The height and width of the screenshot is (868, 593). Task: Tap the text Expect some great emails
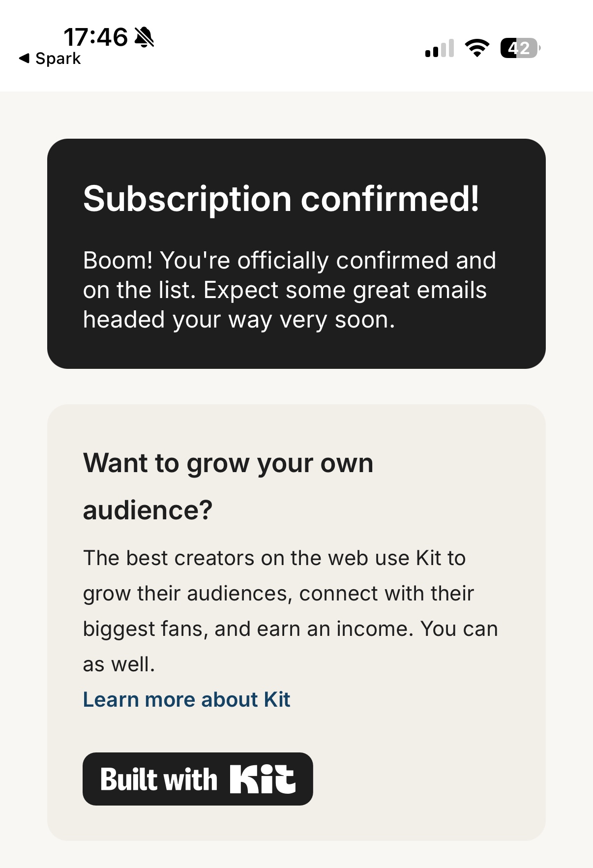tap(345, 290)
